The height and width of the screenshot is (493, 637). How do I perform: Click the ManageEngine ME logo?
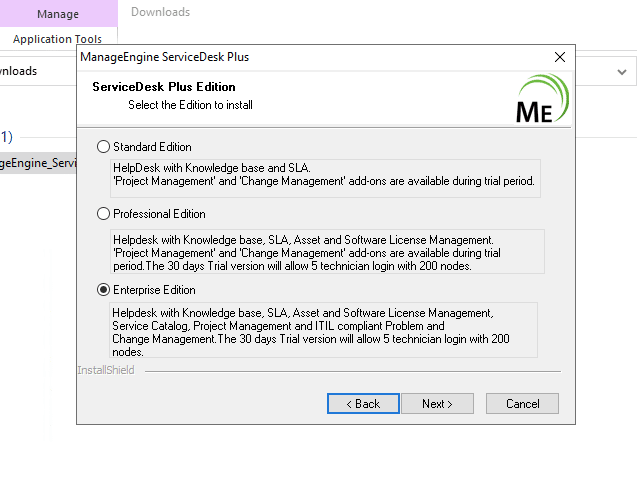(542, 98)
